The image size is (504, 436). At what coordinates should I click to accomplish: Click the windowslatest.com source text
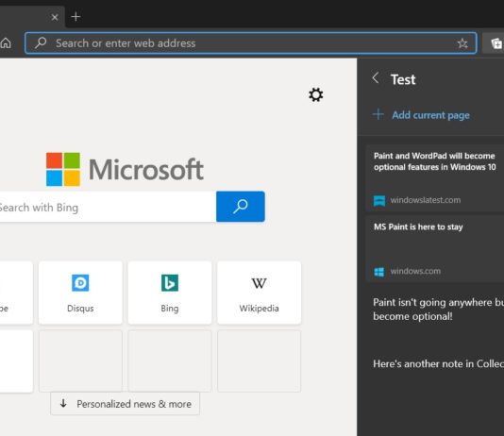pyautogui.click(x=426, y=200)
